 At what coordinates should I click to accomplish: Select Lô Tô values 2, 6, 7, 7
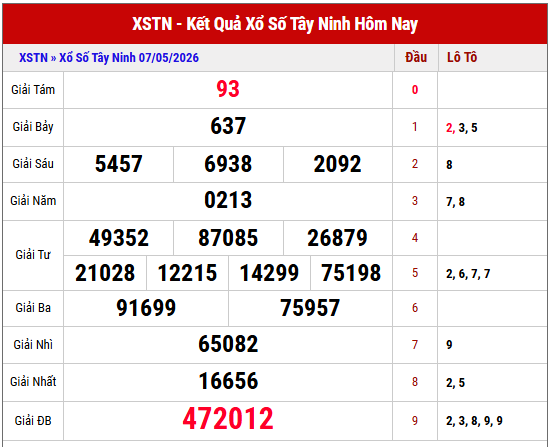coord(468,274)
